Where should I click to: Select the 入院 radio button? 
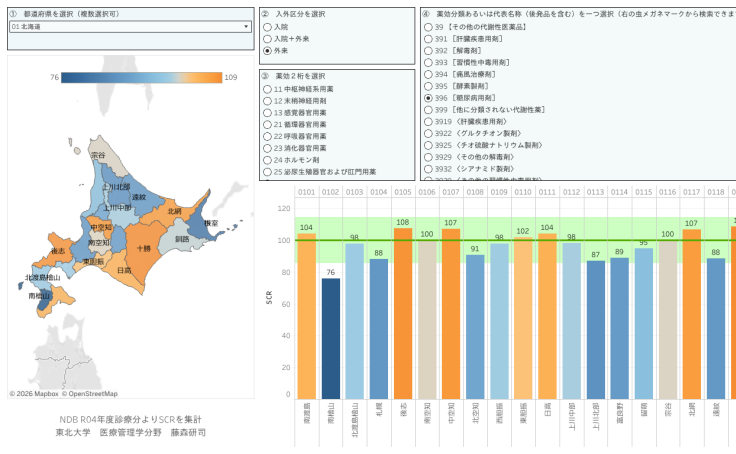(267, 27)
